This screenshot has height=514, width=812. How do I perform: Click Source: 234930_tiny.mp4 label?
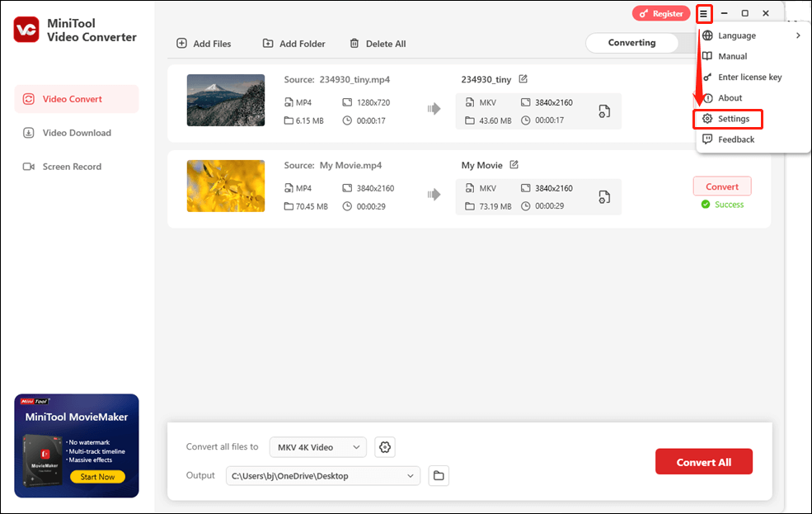(336, 79)
